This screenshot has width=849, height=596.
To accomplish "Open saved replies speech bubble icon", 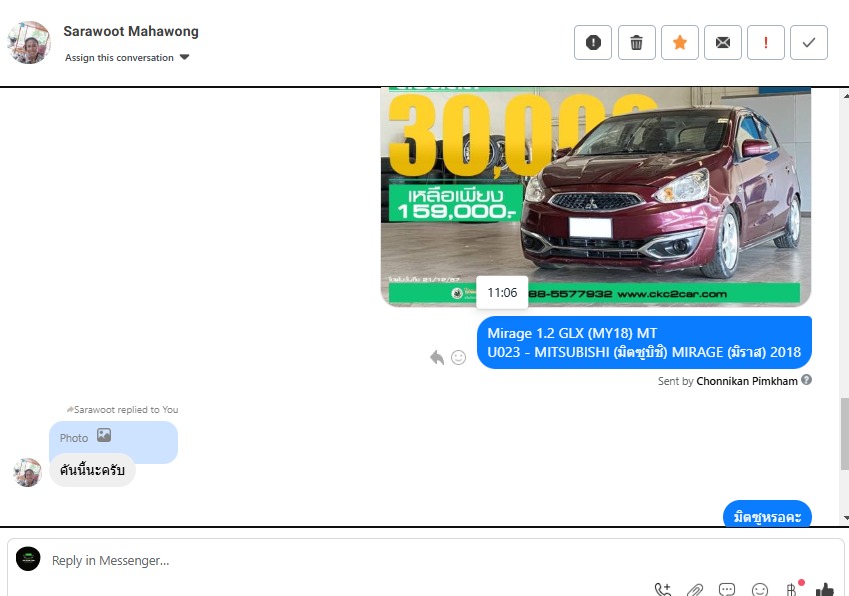I will (x=727, y=590).
